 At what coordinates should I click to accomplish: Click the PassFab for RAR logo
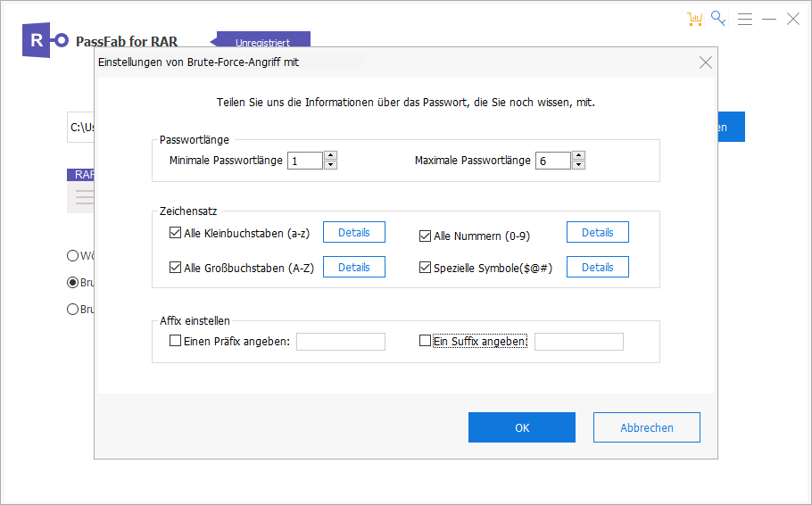(x=46, y=40)
